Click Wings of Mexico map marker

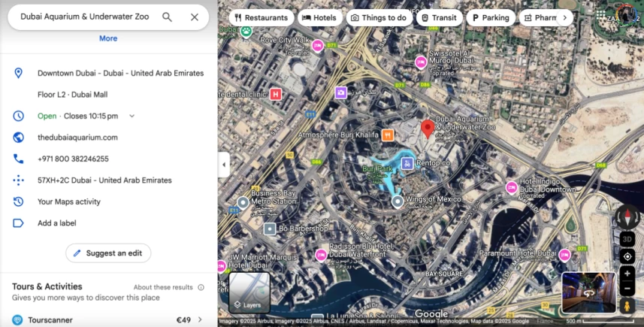coord(398,201)
